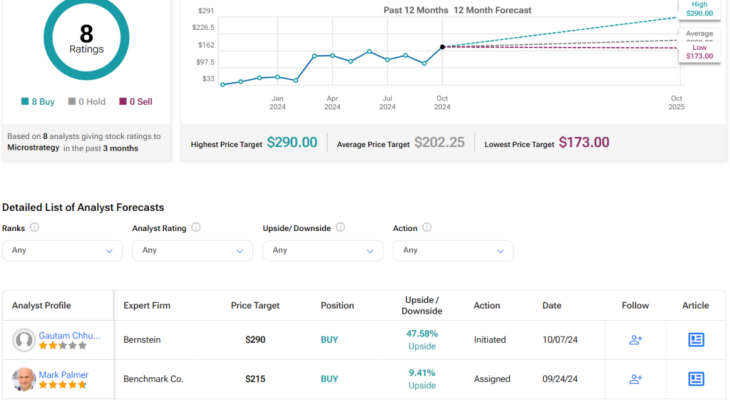Click the Low $173.00 forecast label
The image size is (730, 400).
click(x=699, y=52)
